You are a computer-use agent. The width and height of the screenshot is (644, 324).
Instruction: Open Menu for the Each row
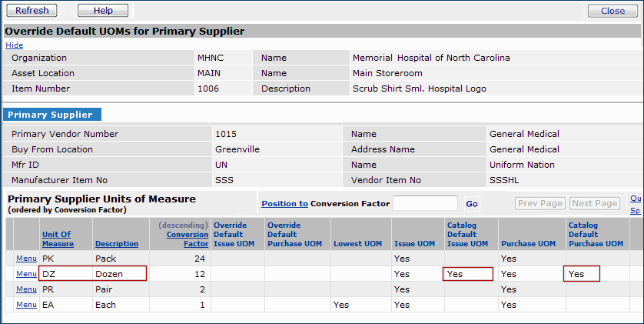coord(26,304)
